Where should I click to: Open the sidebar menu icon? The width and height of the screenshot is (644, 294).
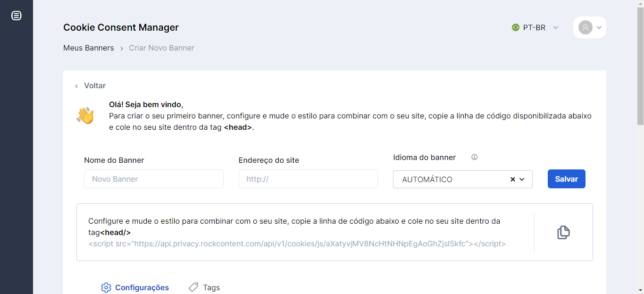click(x=17, y=16)
